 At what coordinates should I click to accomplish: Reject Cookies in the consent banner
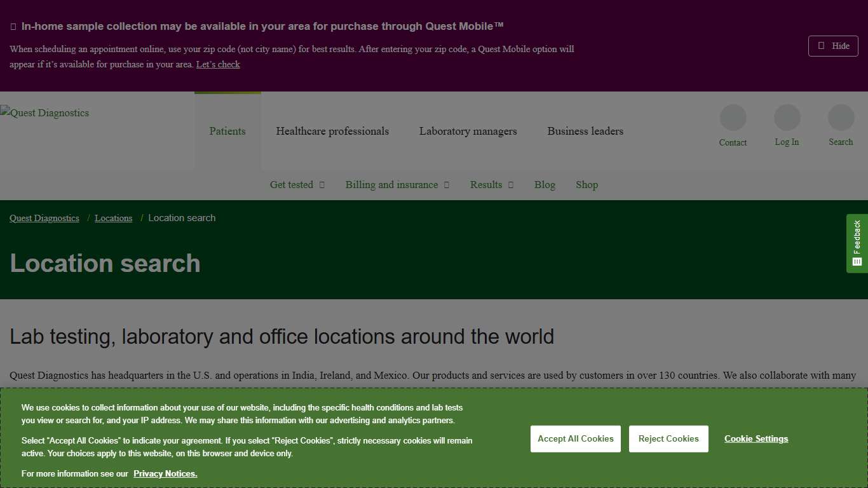668,438
